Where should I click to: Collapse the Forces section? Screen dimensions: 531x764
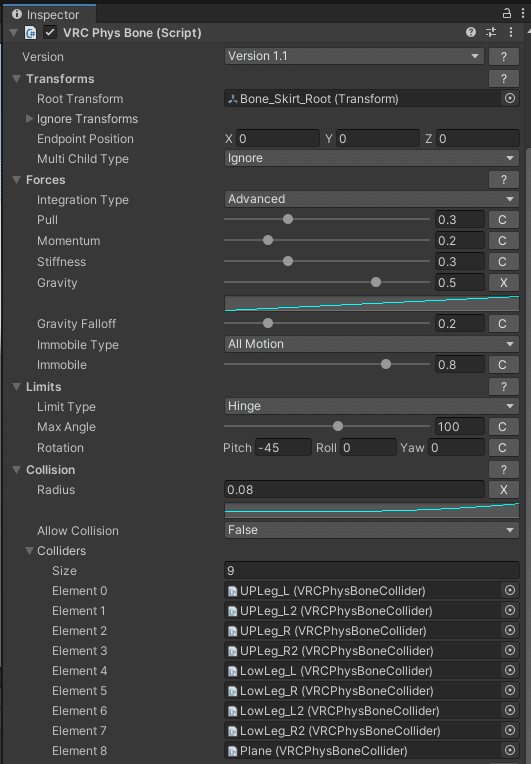(x=17, y=180)
